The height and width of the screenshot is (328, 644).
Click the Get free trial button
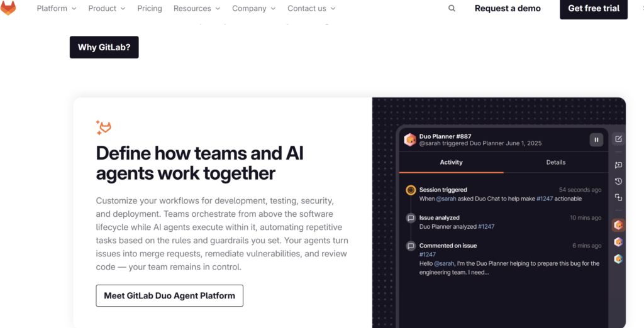pyautogui.click(x=594, y=8)
